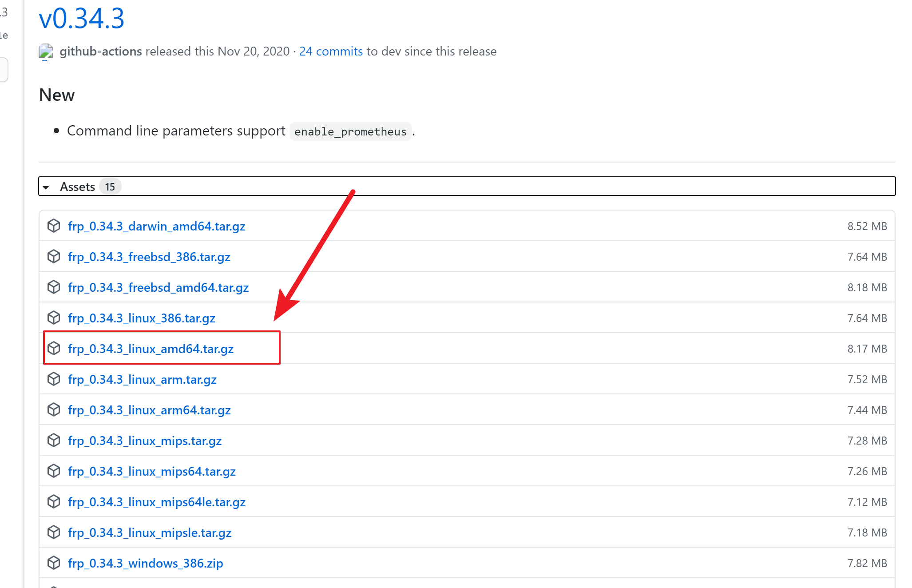The image size is (912, 588).
Task: Click package icon beside linux_mips64le asset
Action: click(x=54, y=501)
